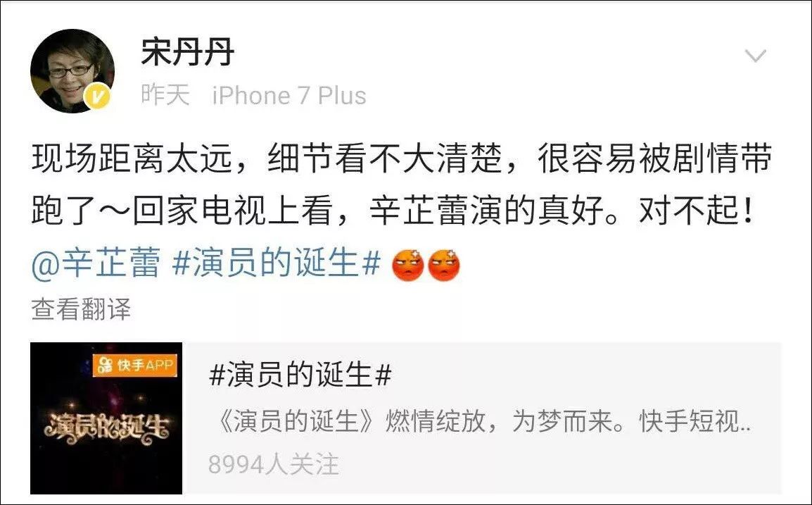Open the 演员的诞生 topic card thumbnail

(106, 418)
